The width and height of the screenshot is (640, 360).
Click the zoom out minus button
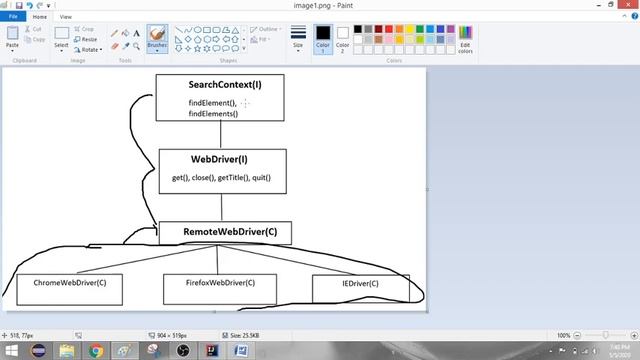pos(577,336)
